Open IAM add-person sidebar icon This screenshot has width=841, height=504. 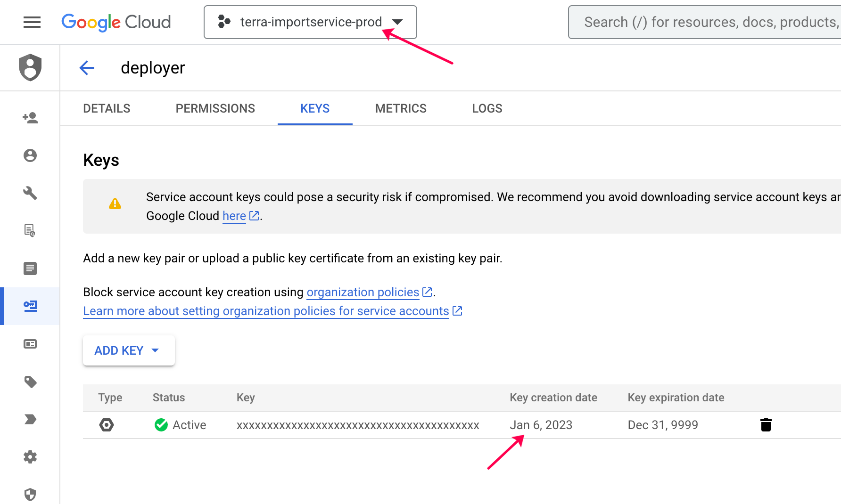30,118
